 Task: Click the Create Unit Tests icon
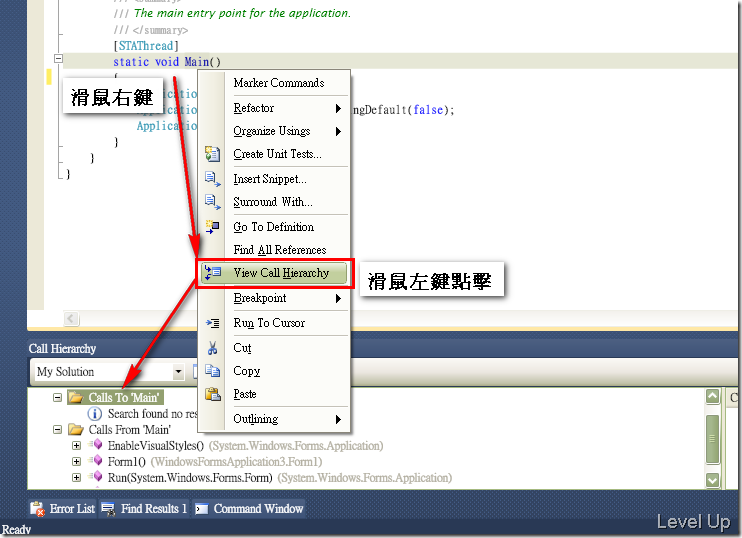click(212, 154)
